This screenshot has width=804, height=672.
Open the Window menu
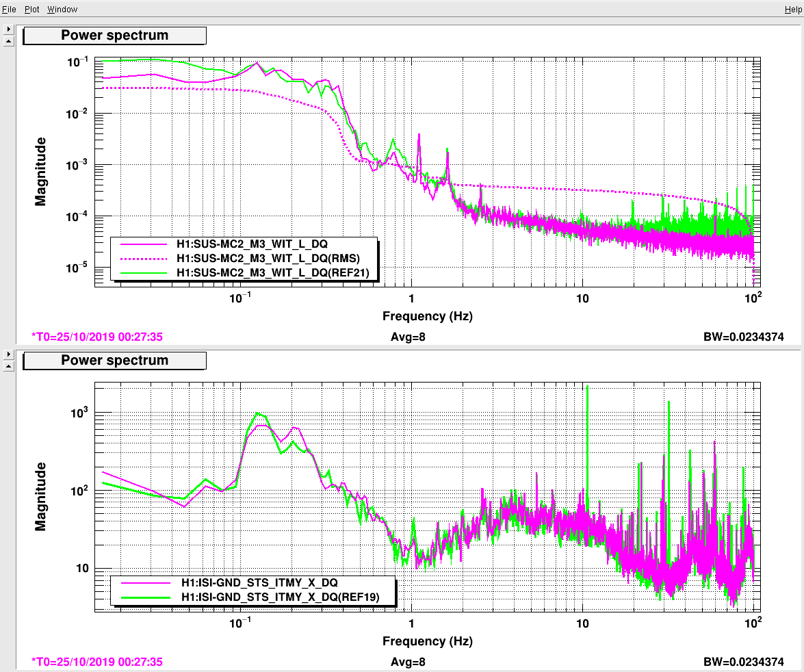coord(62,9)
